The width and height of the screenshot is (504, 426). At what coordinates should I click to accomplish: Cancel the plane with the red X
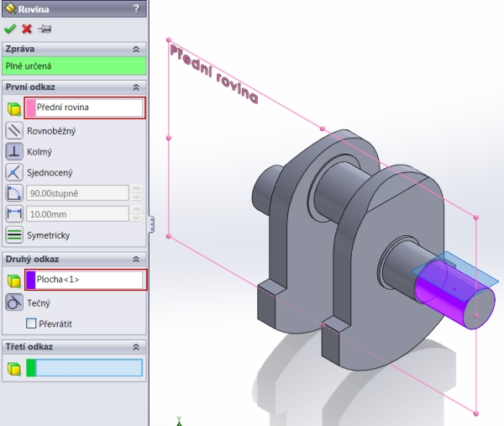click(x=27, y=29)
